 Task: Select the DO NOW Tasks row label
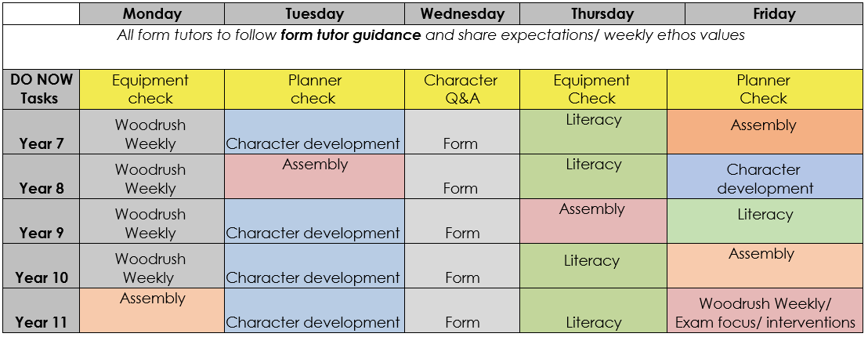[41, 89]
